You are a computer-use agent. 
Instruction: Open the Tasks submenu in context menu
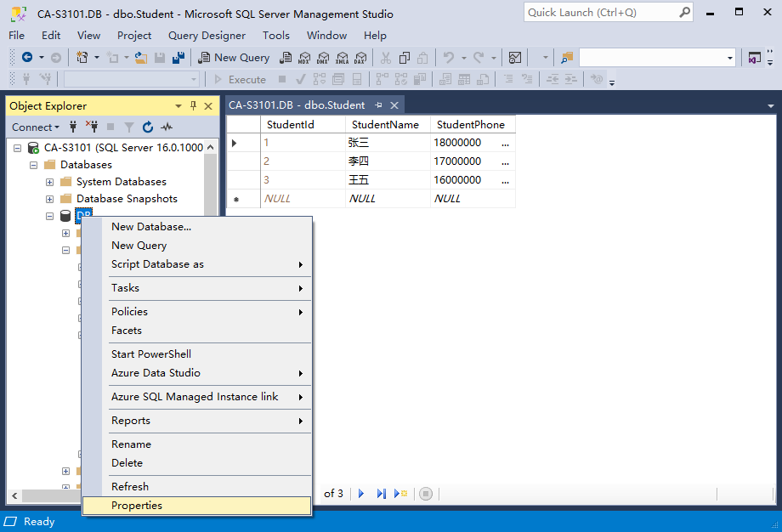(125, 288)
